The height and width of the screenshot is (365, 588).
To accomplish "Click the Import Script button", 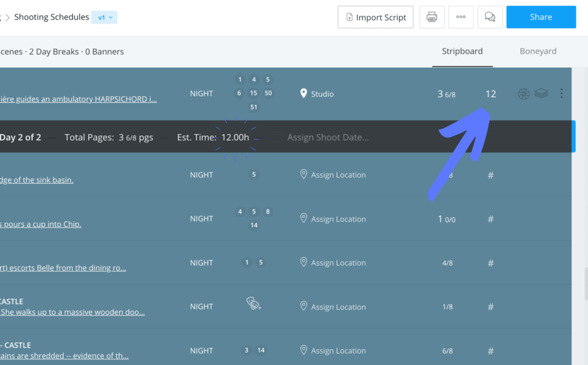I will tap(376, 17).
